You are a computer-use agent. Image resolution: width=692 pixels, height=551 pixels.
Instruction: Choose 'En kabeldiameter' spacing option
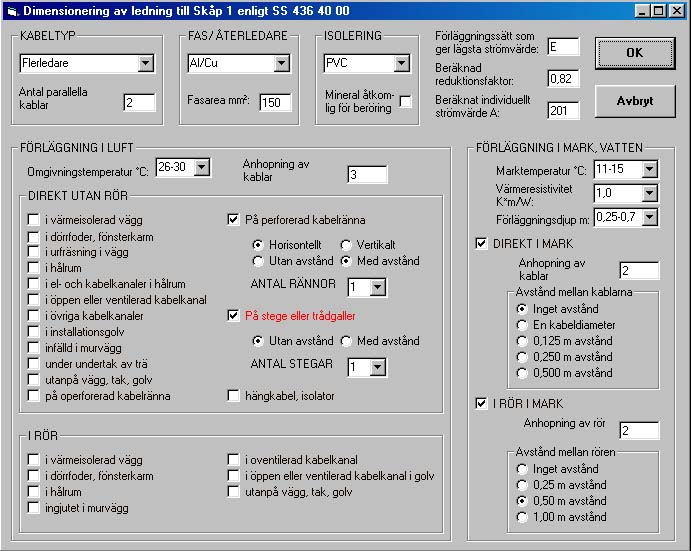click(x=522, y=325)
